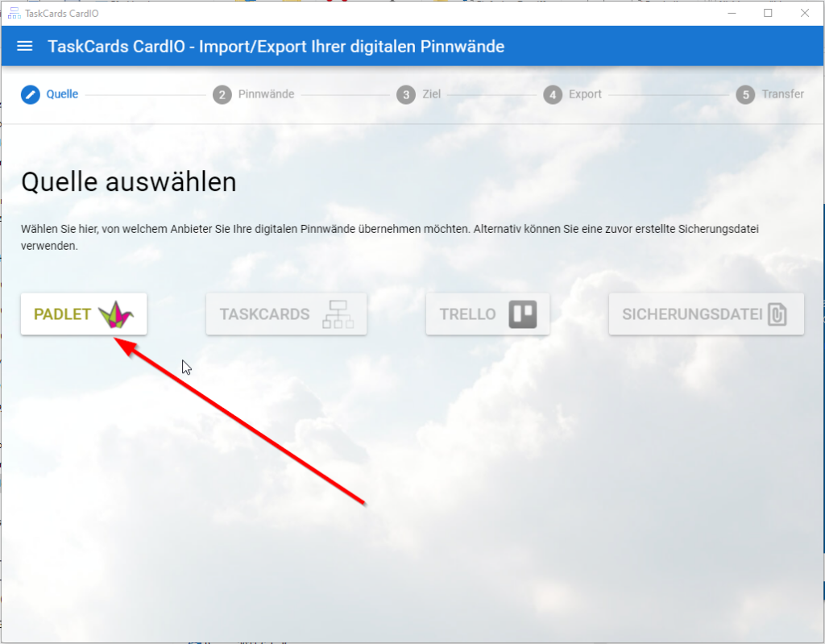825x644 pixels.
Task: Select the Transfer step label
Action: (782, 94)
